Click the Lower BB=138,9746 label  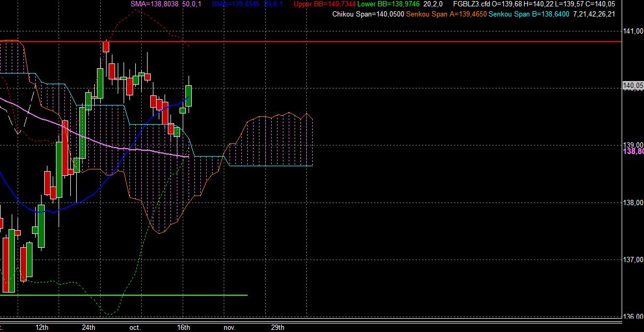(388, 4)
